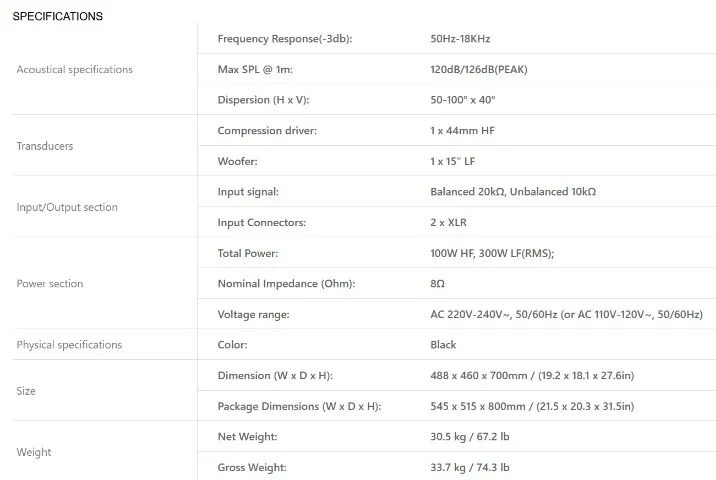This screenshot has width=716, height=480.
Task: Select the Balanced 20kΩ input signal text
Action: click(x=468, y=192)
